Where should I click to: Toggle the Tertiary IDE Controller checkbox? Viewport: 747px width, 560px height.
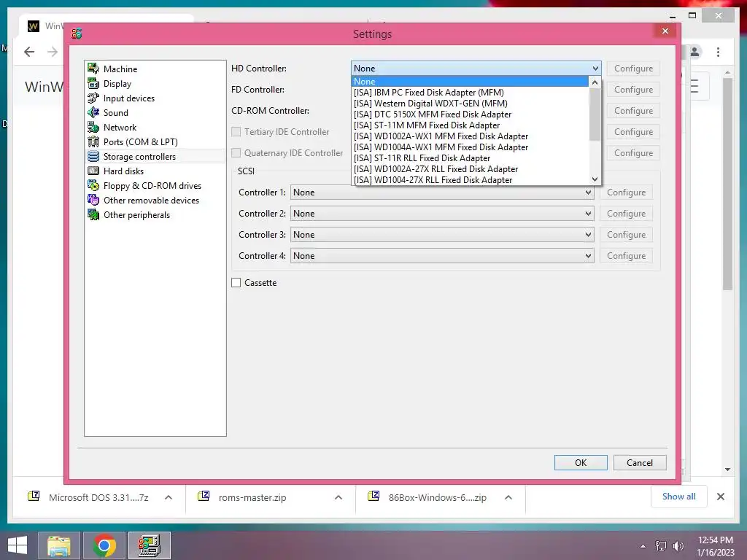point(236,132)
